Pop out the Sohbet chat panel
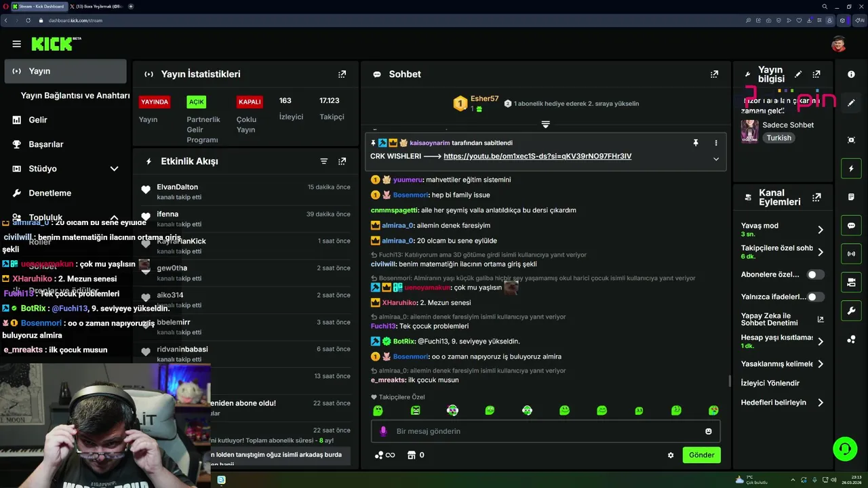This screenshot has height=488, width=868. coord(714,74)
